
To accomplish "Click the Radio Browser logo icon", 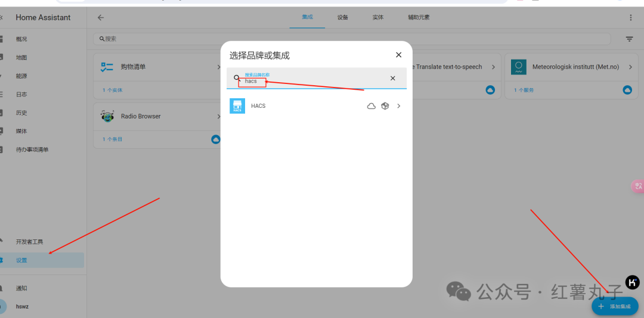I will point(107,117).
